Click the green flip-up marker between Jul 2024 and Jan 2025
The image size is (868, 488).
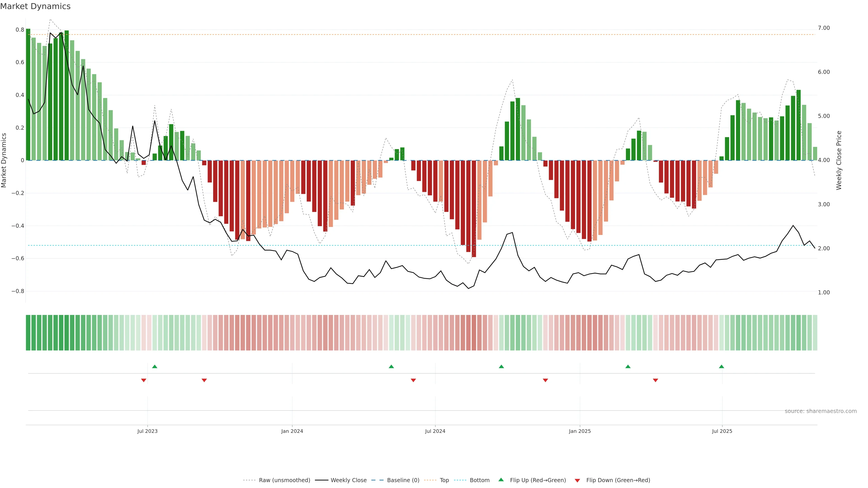point(501,366)
